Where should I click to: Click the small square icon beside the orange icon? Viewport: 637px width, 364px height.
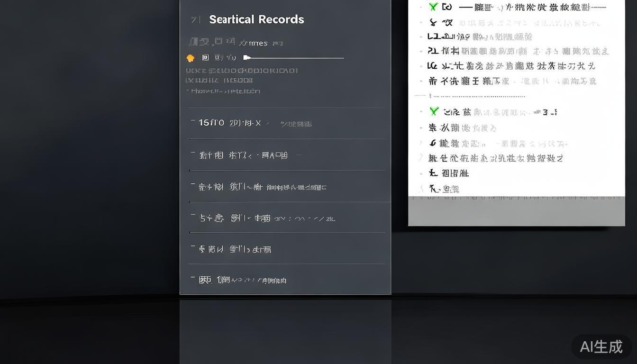(x=205, y=57)
